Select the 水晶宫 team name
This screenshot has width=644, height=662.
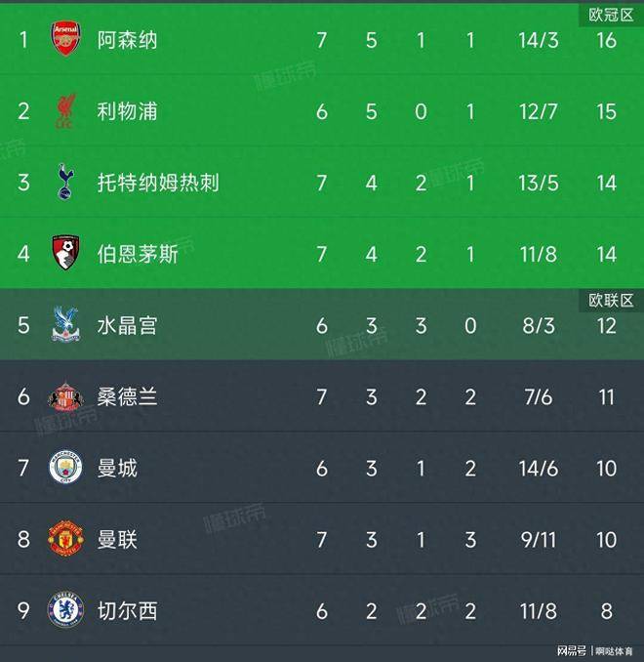[x=127, y=325]
